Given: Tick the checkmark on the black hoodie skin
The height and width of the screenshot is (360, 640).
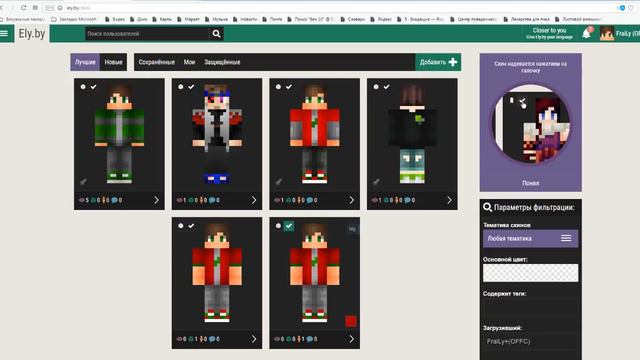Looking at the screenshot, I should [x=386, y=87].
